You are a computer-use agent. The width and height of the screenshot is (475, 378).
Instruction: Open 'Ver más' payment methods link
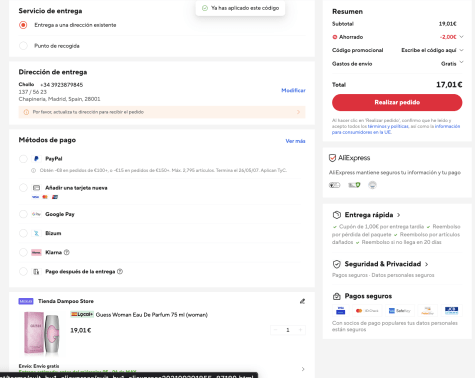click(x=295, y=141)
